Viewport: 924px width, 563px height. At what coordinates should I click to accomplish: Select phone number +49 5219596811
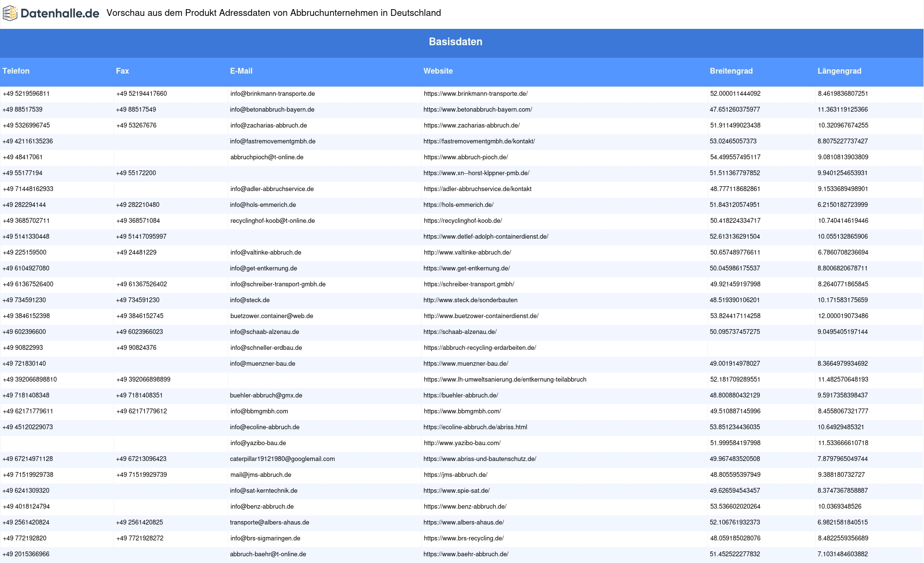(26, 94)
